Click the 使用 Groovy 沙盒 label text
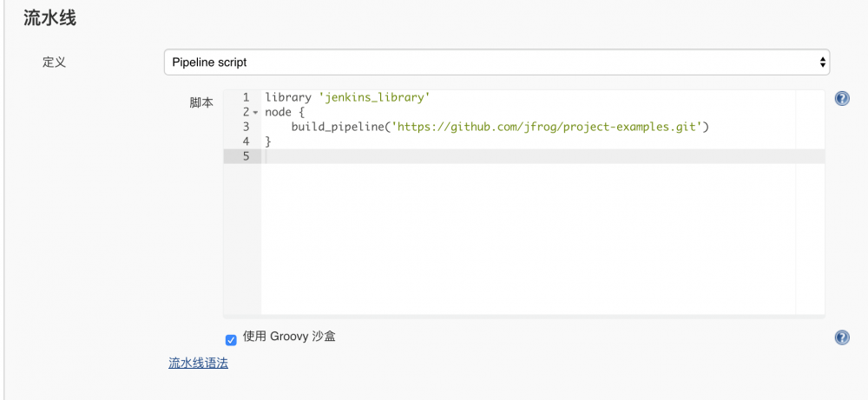 tap(289, 337)
